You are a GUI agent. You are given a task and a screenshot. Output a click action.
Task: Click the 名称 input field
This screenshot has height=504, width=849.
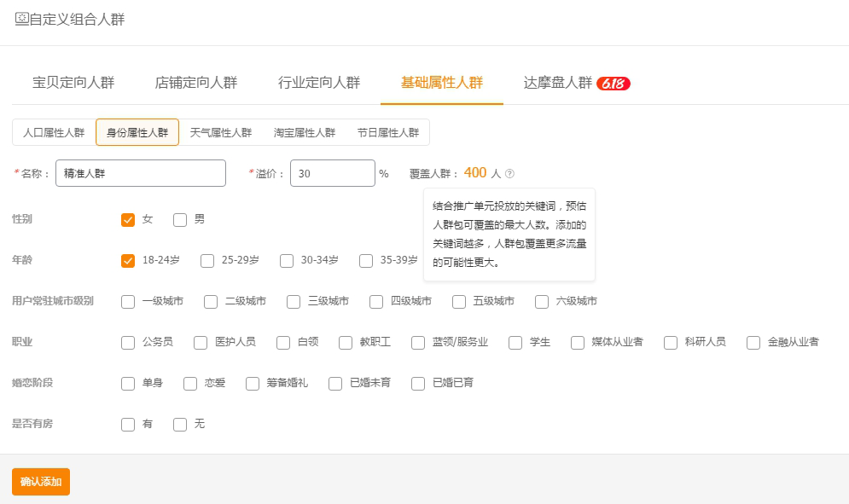point(140,173)
